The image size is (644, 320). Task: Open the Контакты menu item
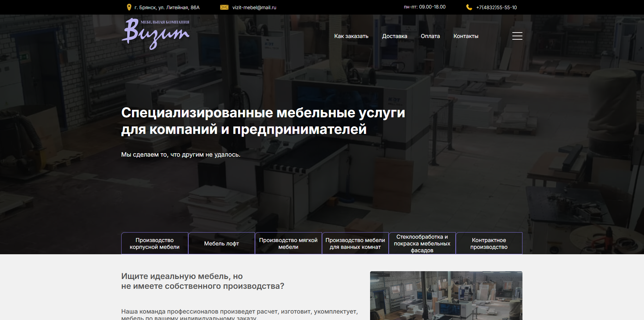pos(466,36)
